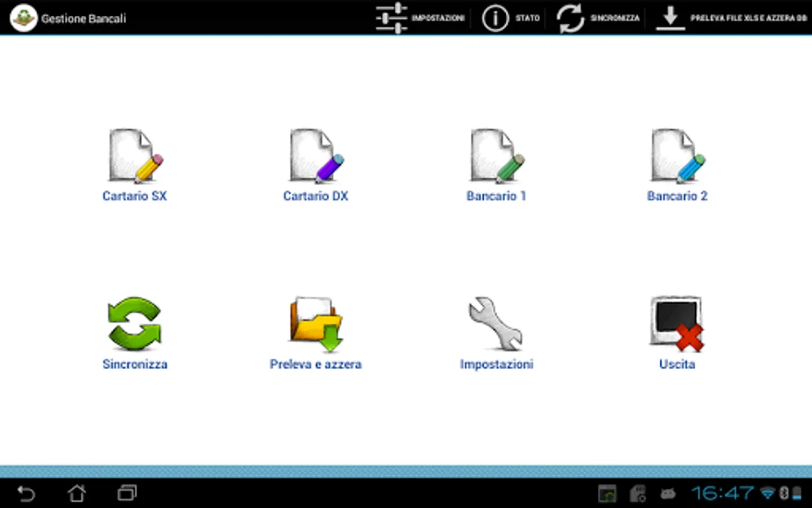Tap the sliders Impostazioni icon in action bar
812x508 pixels.
pyautogui.click(x=391, y=18)
